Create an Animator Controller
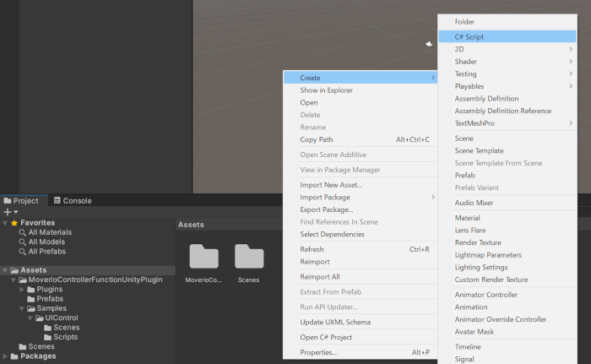591x364 pixels. click(x=507, y=295)
